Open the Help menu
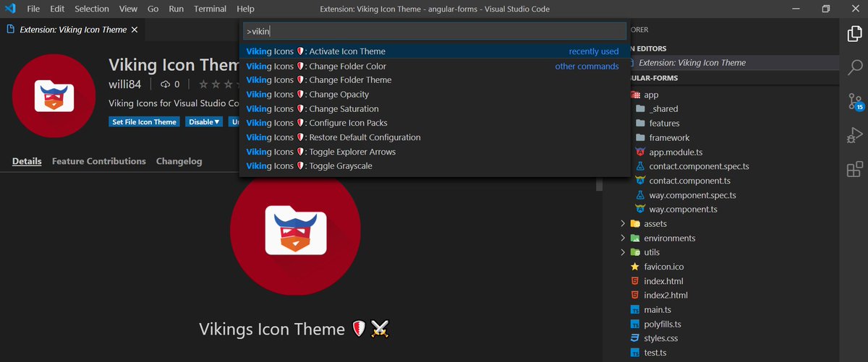The width and height of the screenshot is (868, 362). point(245,9)
